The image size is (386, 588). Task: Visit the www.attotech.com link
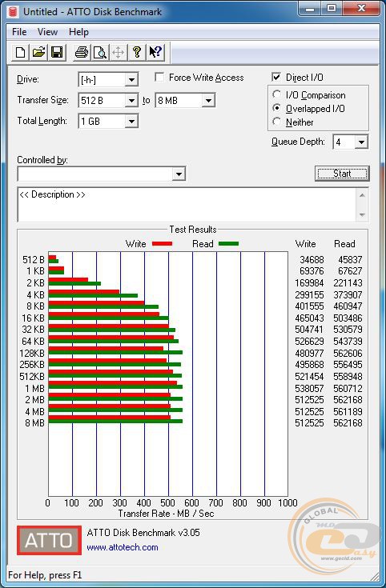tap(123, 547)
